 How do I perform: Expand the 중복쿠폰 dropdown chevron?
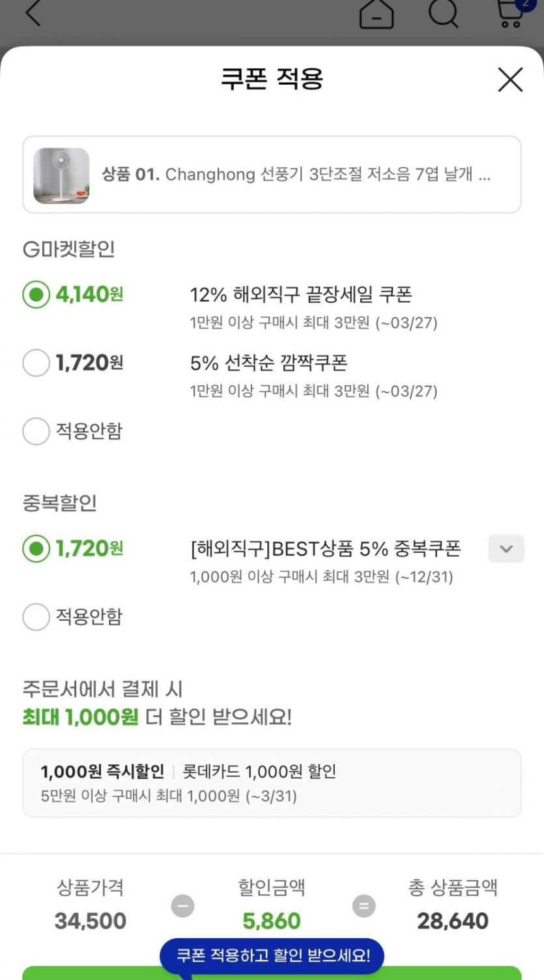(506, 549)
